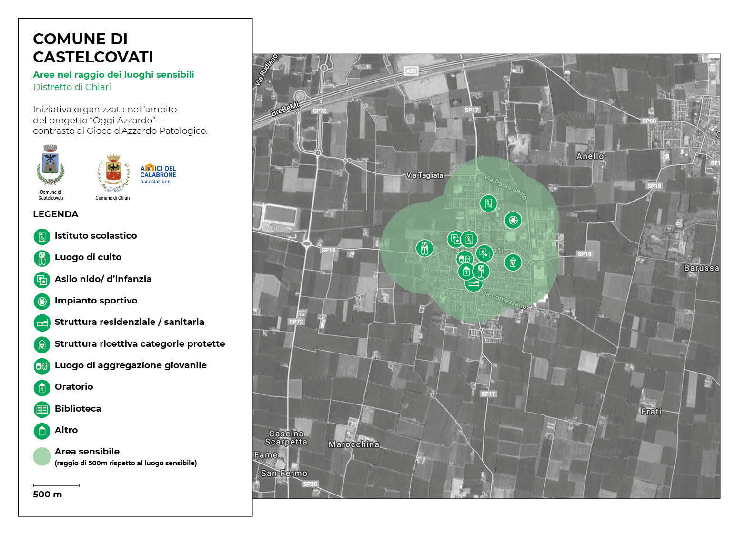Image resolution: width=756 pixels, height=535 pixels.
Task: Click the nursery marker right of the town name
Action: tap(484, 253)
